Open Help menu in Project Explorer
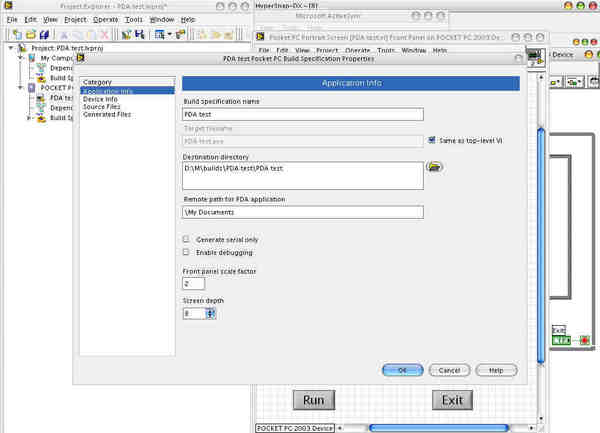600x433 pixels. click(x=188, y=20)
